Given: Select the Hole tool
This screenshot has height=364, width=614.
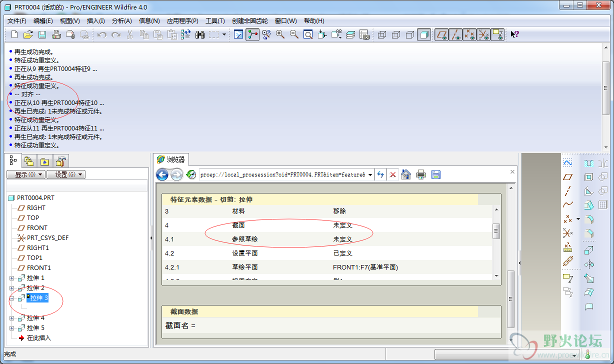Looking at the screenshot, I should (x=588, y=162).
